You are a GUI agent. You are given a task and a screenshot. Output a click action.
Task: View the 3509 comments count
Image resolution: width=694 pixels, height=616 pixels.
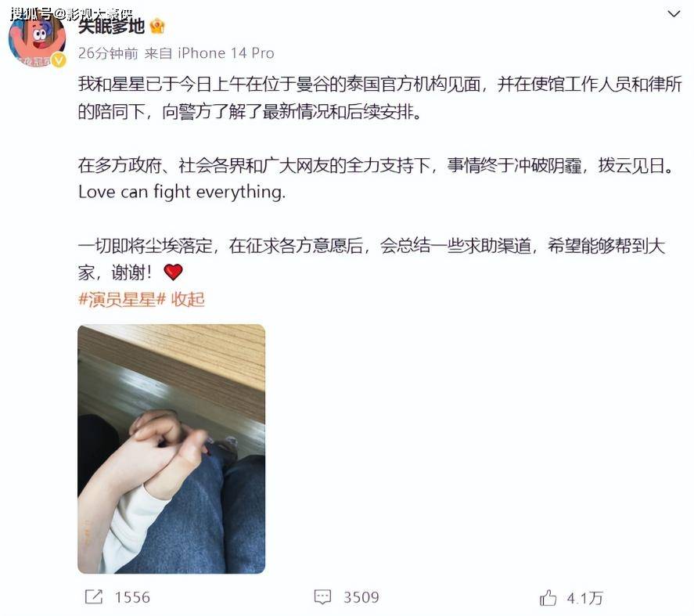click(x=361, y=597)
